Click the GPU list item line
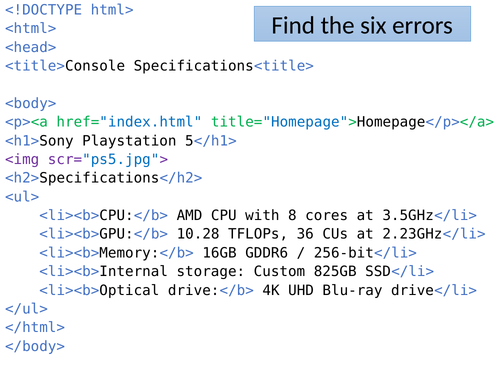Image resolution: width=500 pixels, height=375 pixels. coord(262,234)
